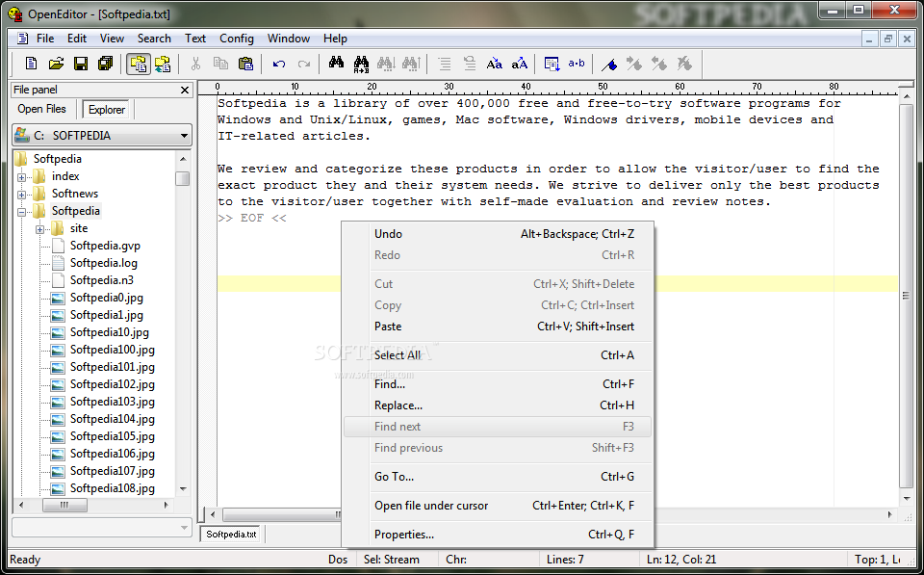Choose Properties... from the context menu
This screenshot has width=924, height=575.
click(x=498, y=535)
